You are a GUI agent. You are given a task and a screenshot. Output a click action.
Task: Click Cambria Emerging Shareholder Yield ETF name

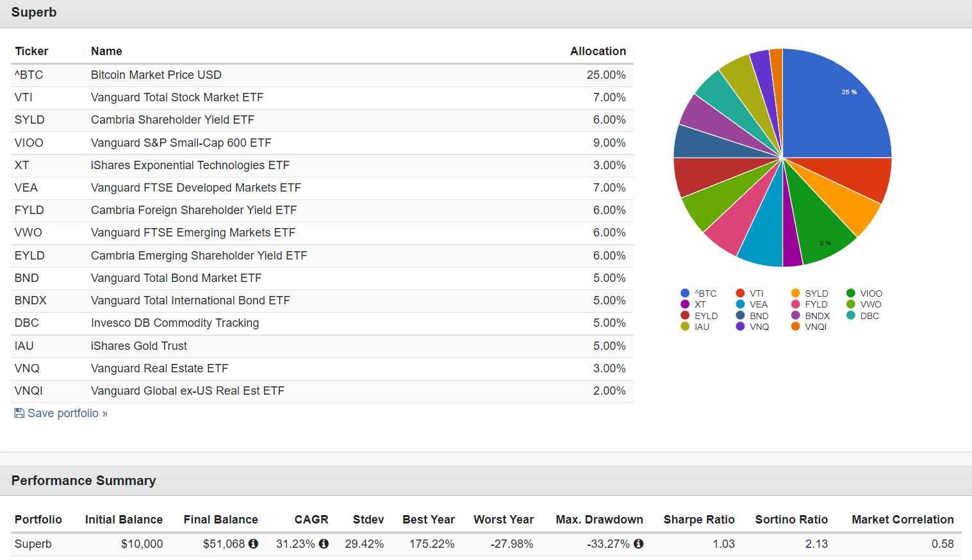(x=199, y=256)
